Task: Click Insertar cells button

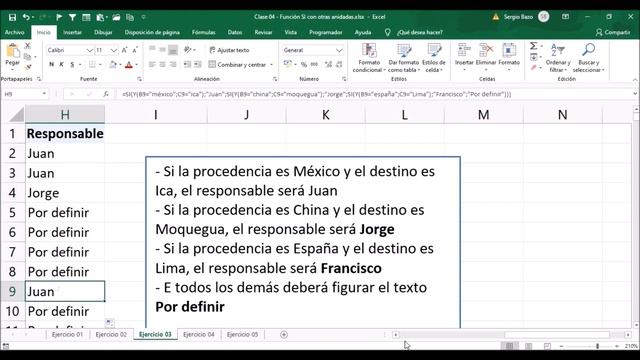Action: coord(464,57)
